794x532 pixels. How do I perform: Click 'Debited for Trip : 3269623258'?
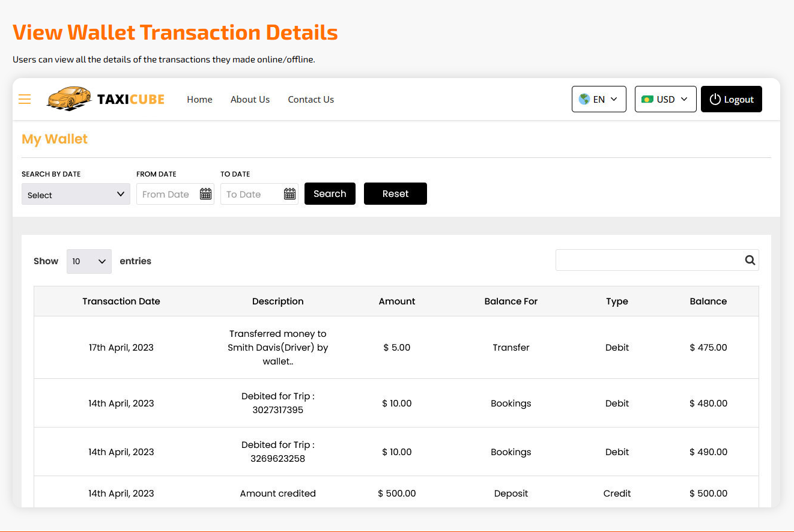point(278,452)
